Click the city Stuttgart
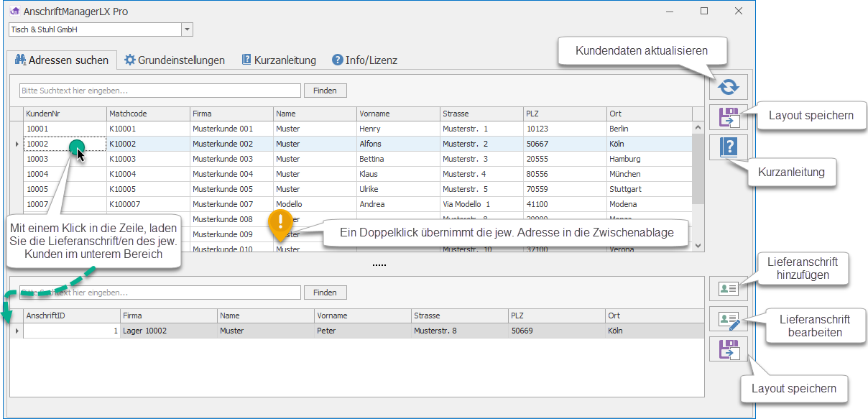The width and height of the screenshot is (868, 419). (x=650, y=189)
